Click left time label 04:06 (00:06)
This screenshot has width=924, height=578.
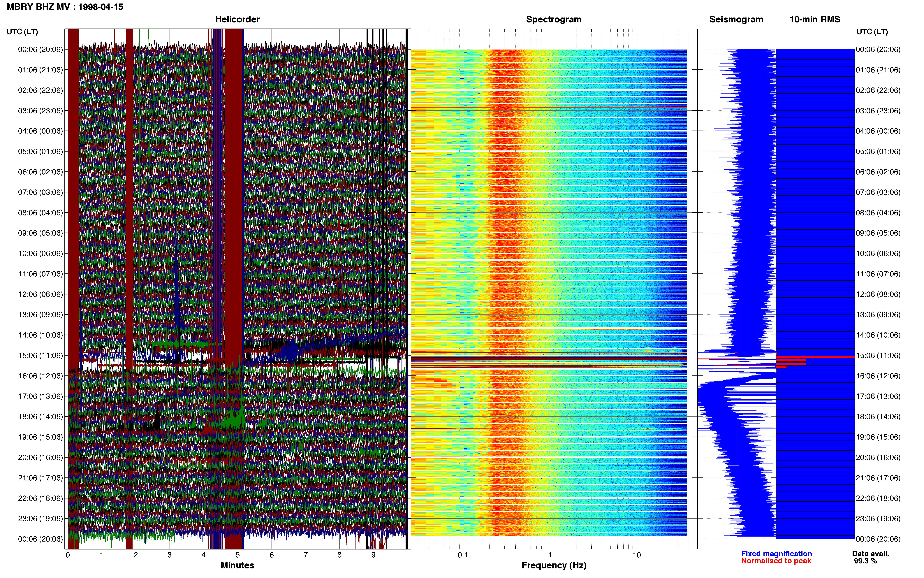(x=41, y=131)
